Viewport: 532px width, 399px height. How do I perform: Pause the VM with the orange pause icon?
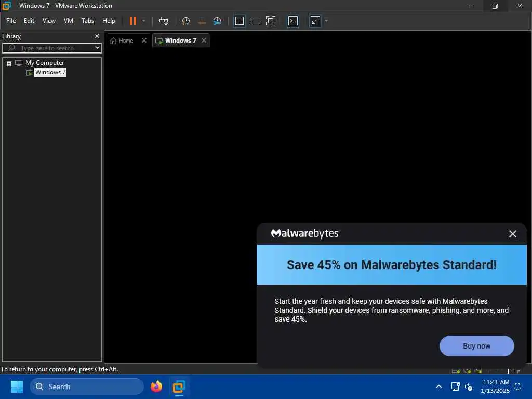pyautogui.click(x=132, y=21)
